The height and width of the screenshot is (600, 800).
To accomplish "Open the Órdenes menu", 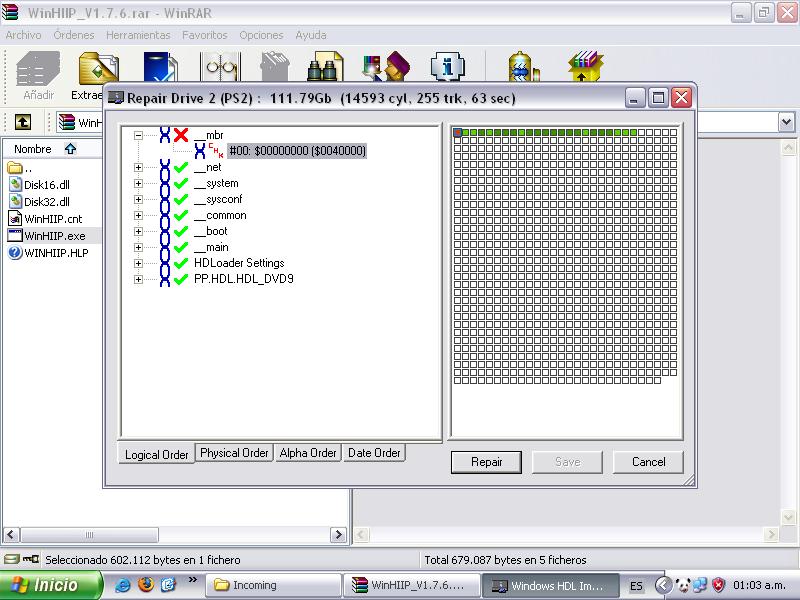I will (x=74, y=35).
